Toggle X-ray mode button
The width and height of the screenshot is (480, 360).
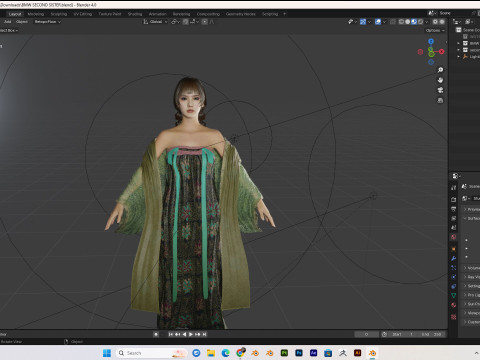[393, 22]
